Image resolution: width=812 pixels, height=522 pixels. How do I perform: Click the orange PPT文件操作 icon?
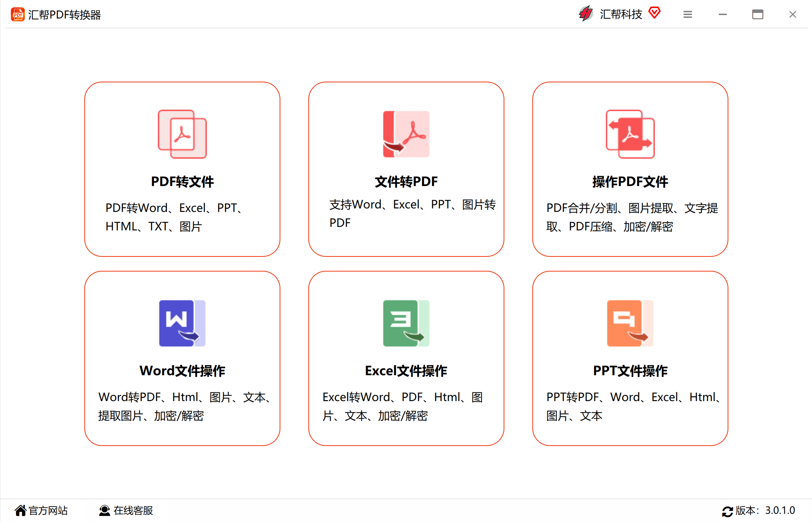630,323
